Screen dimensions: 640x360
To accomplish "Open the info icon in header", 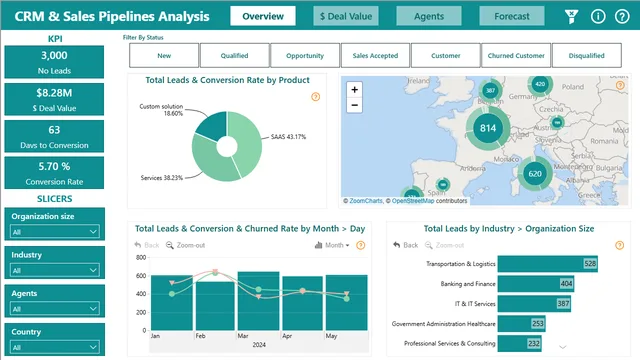I will point(598,16).
